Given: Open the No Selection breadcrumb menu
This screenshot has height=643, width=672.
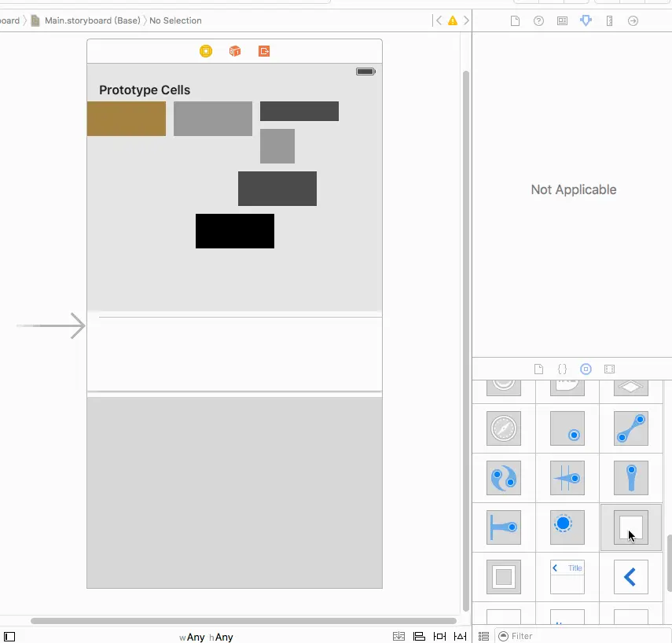Looking at the screenshot, I should 175,20.
